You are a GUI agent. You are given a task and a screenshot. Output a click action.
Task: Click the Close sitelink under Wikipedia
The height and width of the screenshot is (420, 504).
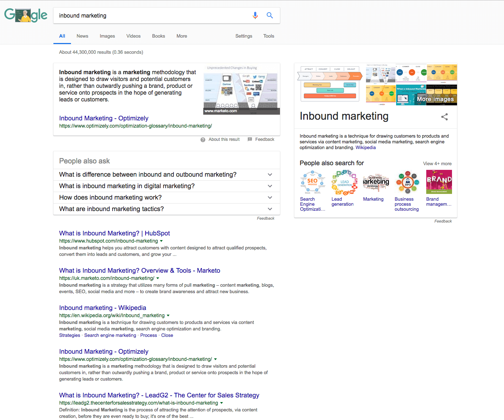[x=167, y=335]
